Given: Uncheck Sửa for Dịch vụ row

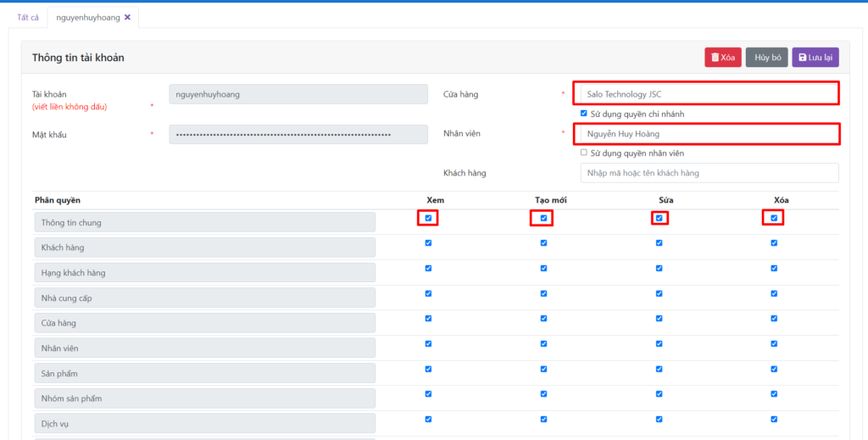Looking at the screenshot, I should (x=659, y=419).
